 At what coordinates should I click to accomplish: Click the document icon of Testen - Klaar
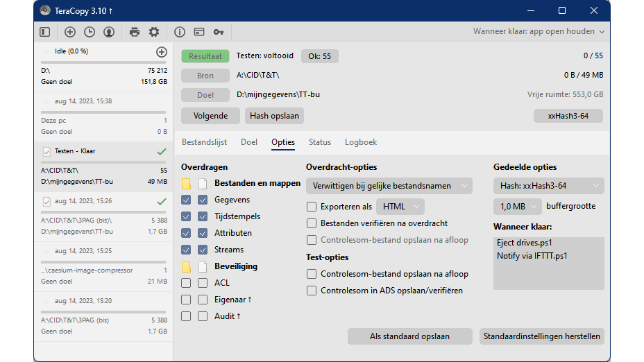tap(46, 151)
